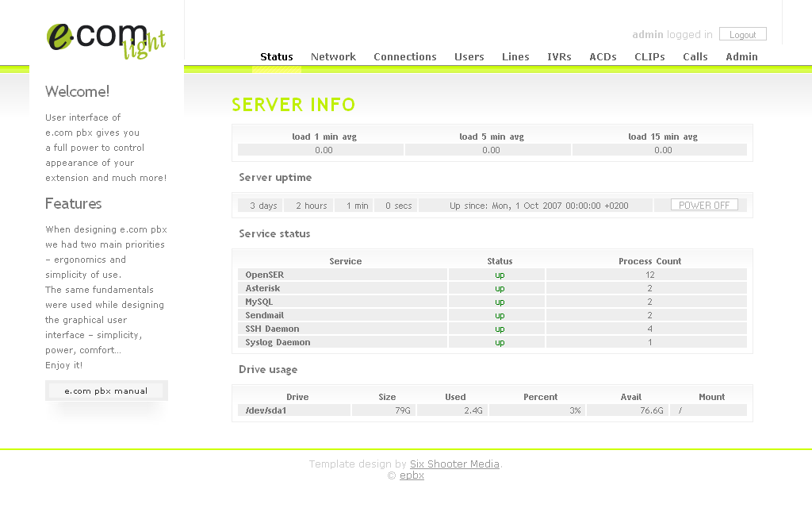Open the ACDs tab
812x508 pixels.
click(x=603, y=57)
